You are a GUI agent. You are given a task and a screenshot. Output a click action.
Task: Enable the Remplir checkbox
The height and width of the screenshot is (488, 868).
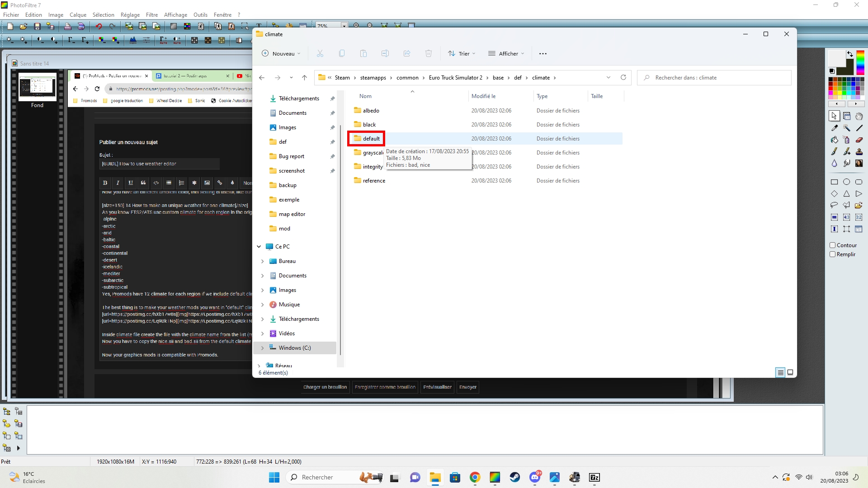pyautogui.click(x=832, y=254)
